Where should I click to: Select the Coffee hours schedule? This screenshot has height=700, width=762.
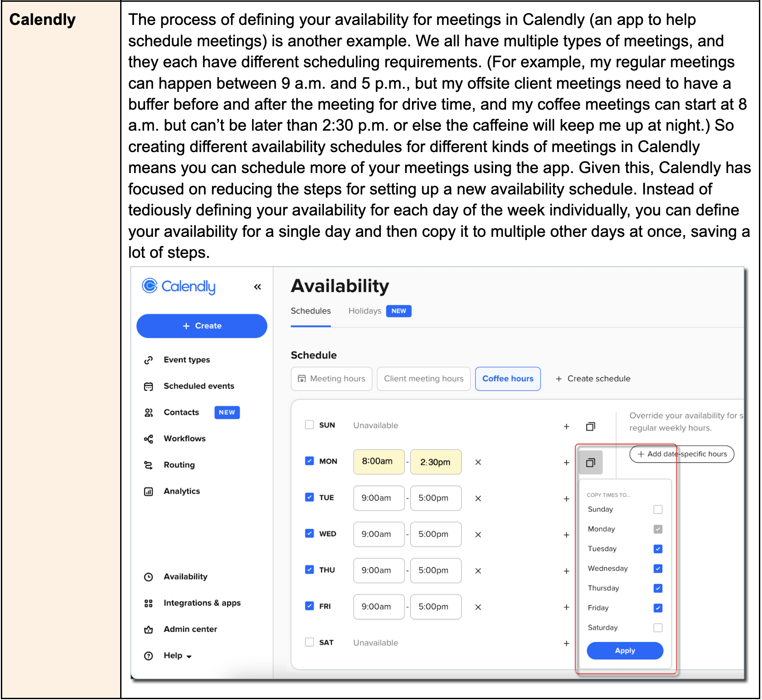[508, 378]
